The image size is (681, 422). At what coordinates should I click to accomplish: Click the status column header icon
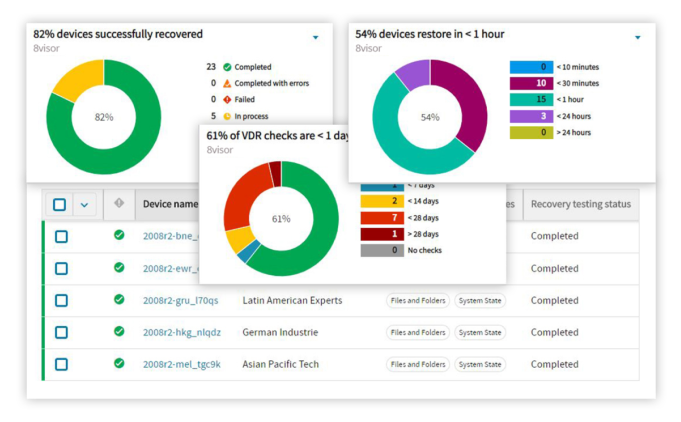click(x=119, y=203)
